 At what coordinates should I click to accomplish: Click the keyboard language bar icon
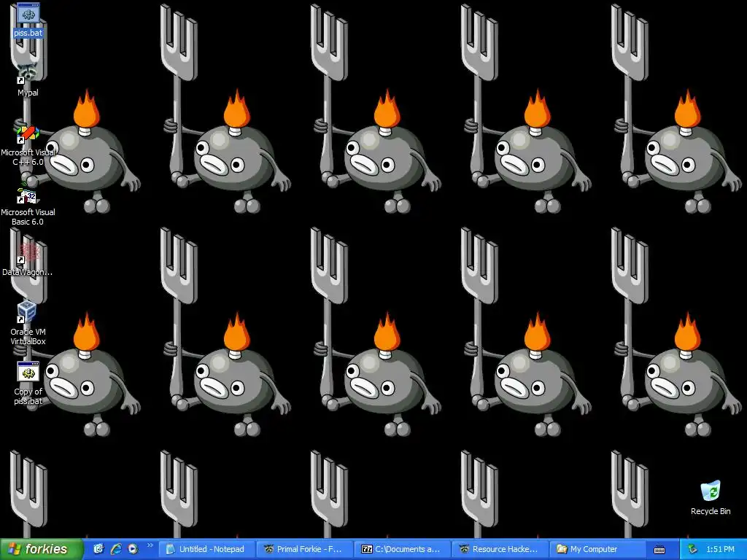659,550
